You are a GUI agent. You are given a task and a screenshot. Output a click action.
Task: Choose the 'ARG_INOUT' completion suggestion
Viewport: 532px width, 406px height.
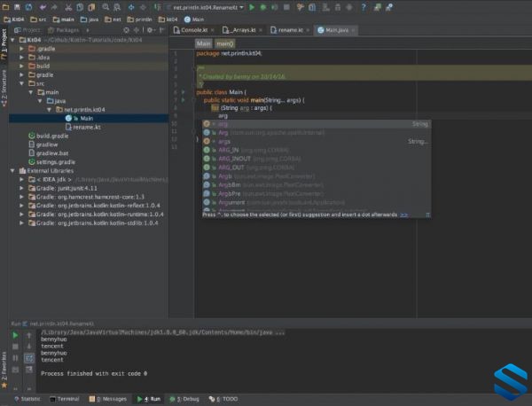[317, 159]
